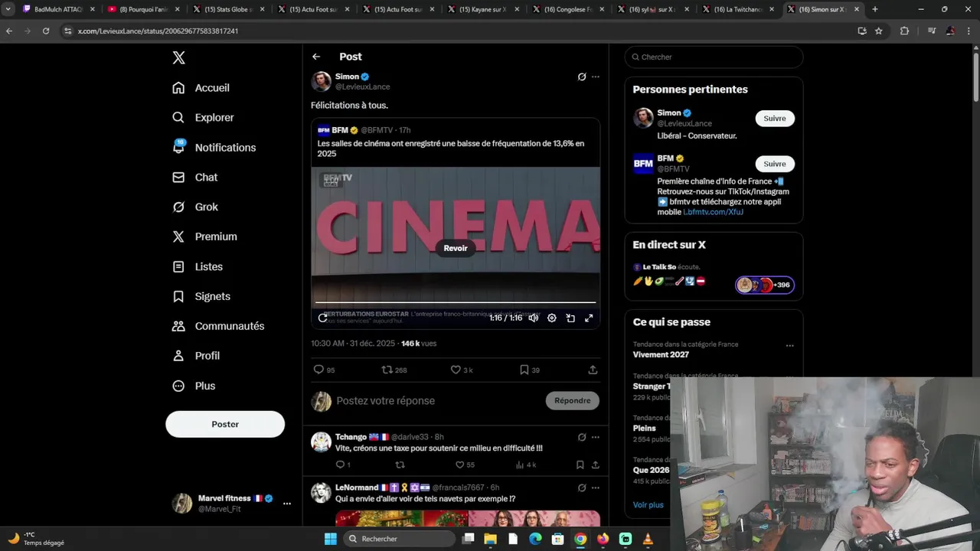Click the replay icon in video controls
This screenshot has height=551, width=980.
322,318
